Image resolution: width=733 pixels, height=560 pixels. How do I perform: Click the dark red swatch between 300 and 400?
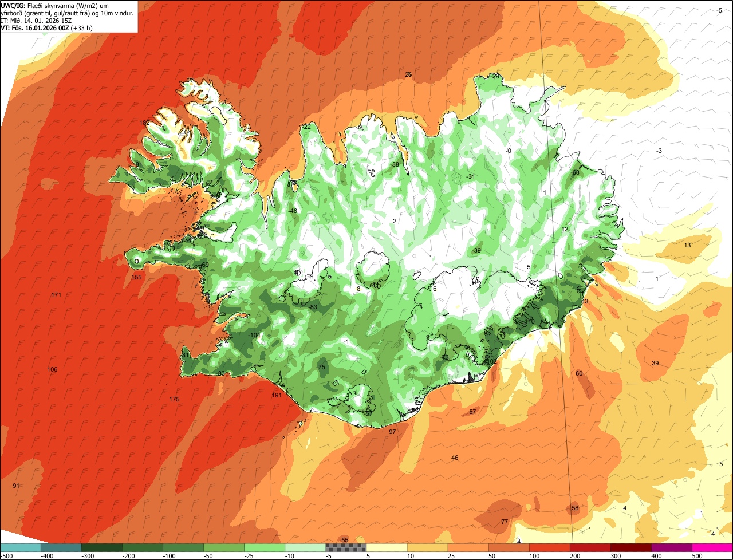click(630, 547)
